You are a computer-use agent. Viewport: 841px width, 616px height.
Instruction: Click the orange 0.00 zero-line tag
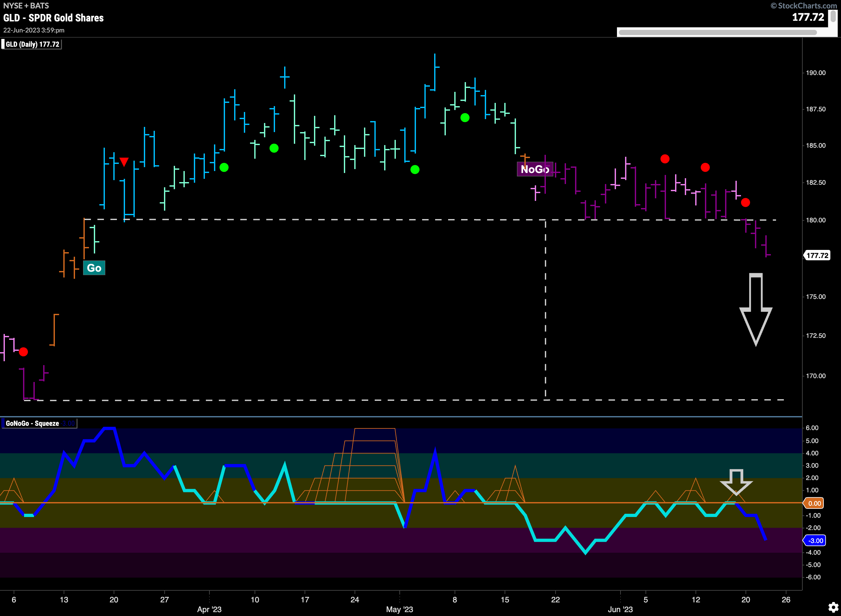814,503
